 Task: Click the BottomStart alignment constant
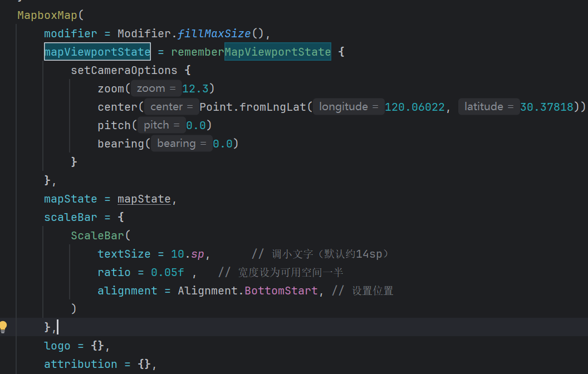[281, 291]
